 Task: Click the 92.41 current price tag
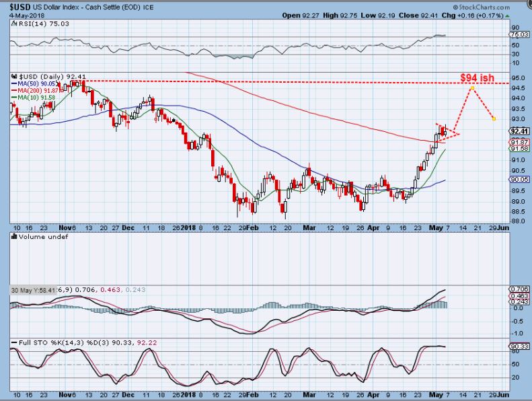pyautogui.click(x=518, y=131)
